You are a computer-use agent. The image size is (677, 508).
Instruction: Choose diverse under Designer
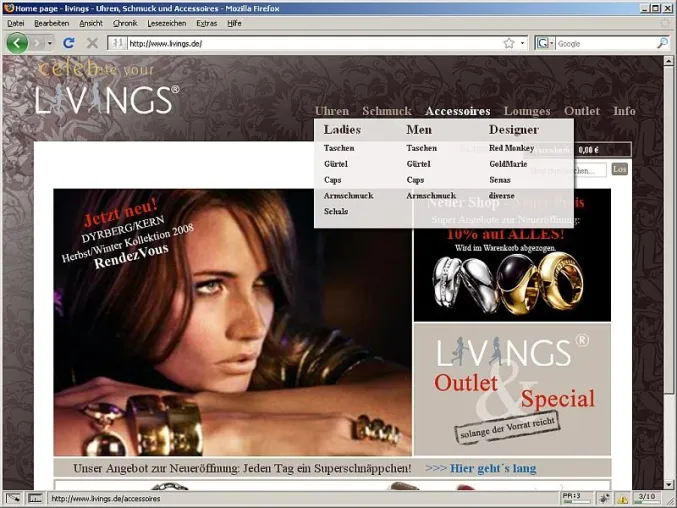coord(501,196)
